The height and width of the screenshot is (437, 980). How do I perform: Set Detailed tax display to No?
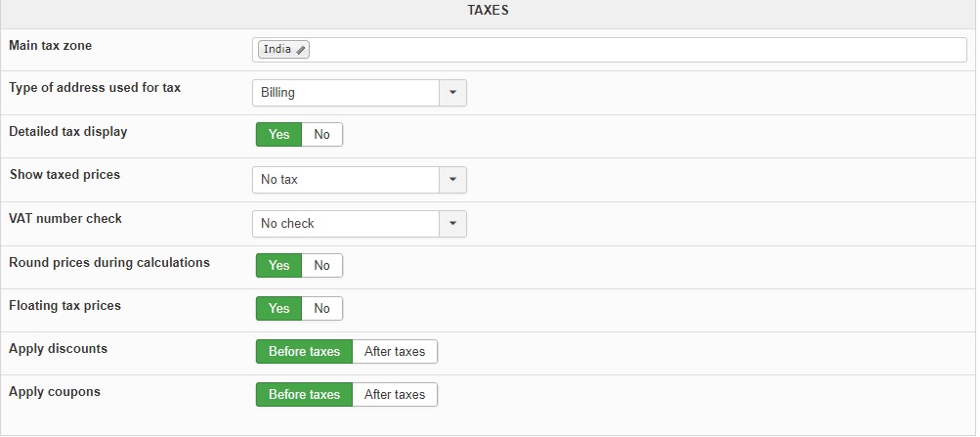tap(321, 135)
